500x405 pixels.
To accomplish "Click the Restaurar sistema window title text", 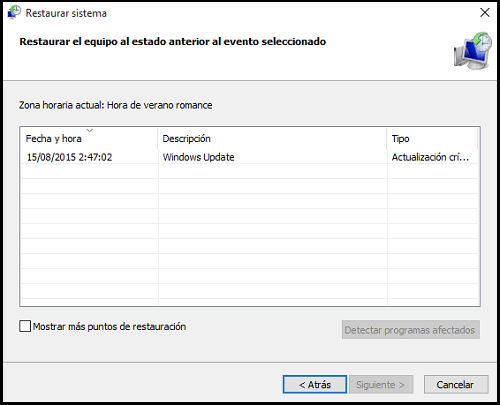I will pyautogui.click(x=66, y=13).
